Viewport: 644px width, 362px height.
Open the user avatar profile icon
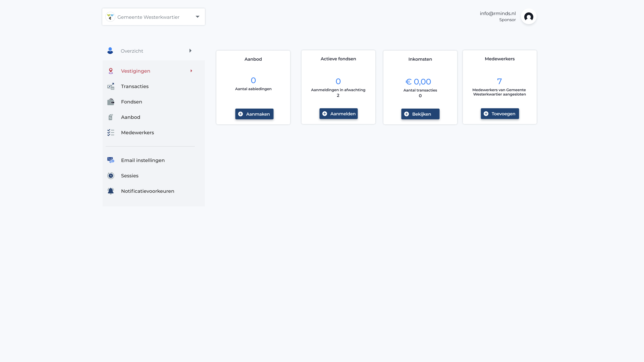click(x=528, y=17)
